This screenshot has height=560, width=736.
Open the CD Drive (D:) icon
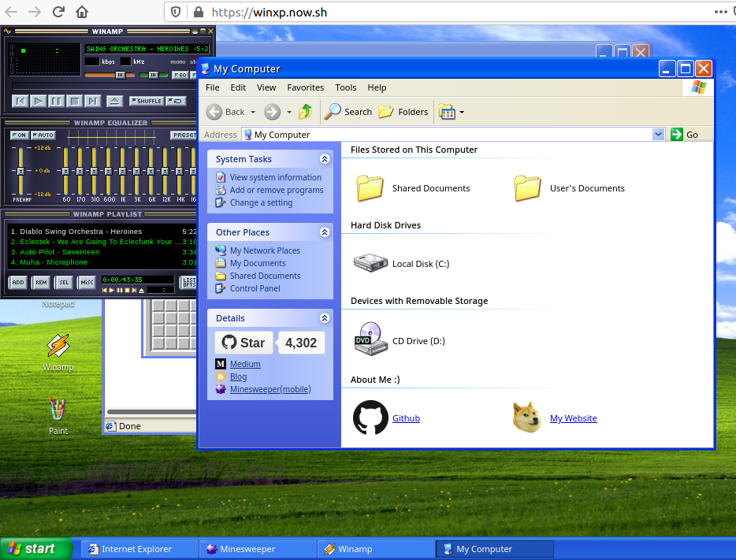(370, 339)
